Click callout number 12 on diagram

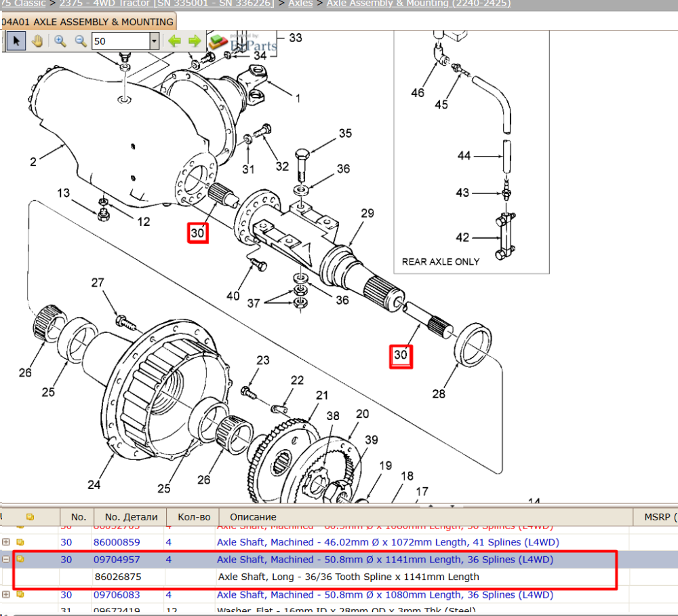pyautogui.click(x=144, y=222)
